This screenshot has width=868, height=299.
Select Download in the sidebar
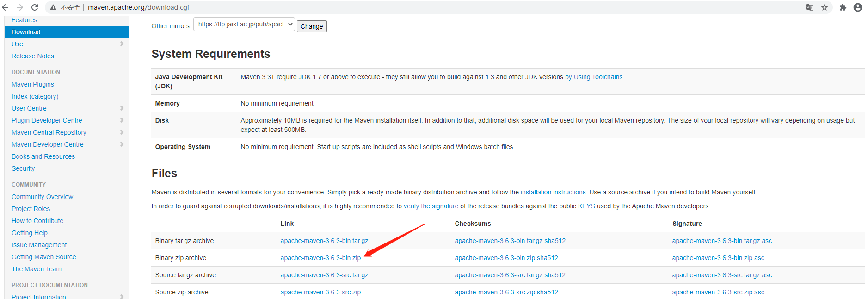click(26, 32)
